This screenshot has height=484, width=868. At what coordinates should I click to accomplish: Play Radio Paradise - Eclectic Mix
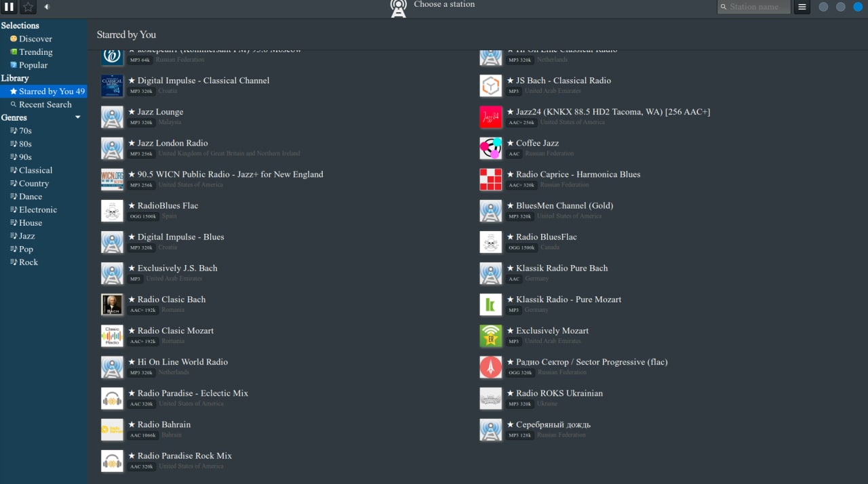193,393
